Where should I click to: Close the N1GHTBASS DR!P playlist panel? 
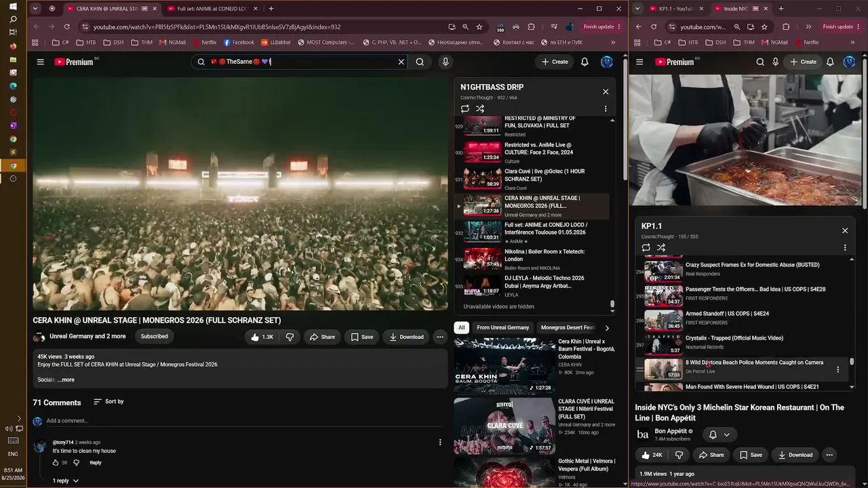pyautogui.click(x=606, y=91)
